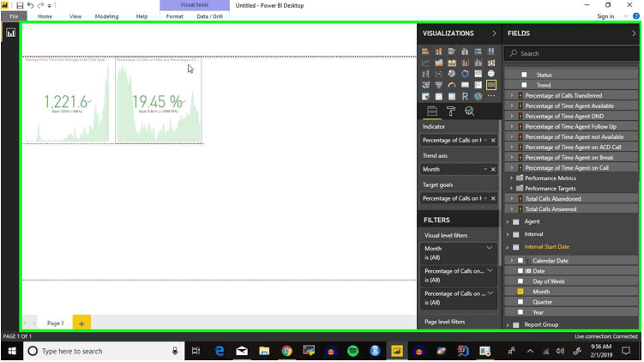Open the Windows Start menu
Viewport: 644px width, 362px height.
click(12, 352)
